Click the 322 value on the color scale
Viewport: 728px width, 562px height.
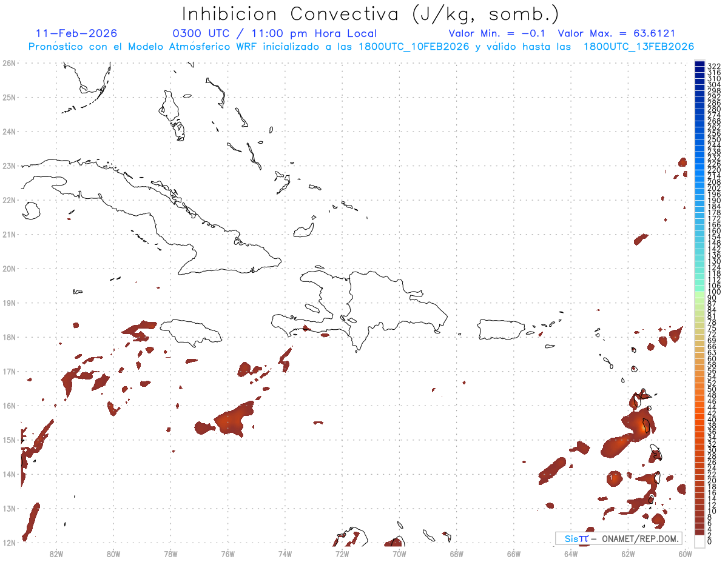tap(714, 66)
